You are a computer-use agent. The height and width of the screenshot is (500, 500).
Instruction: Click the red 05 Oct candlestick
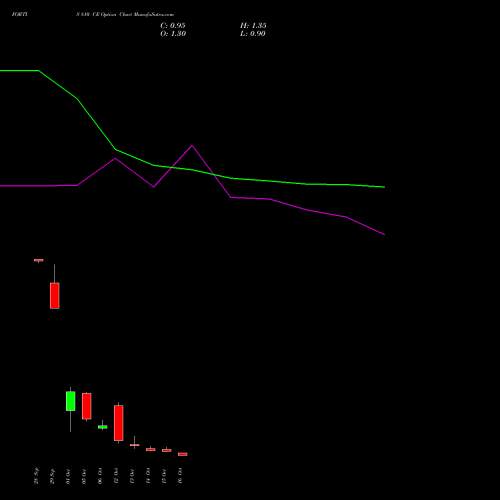click(87, 406)
